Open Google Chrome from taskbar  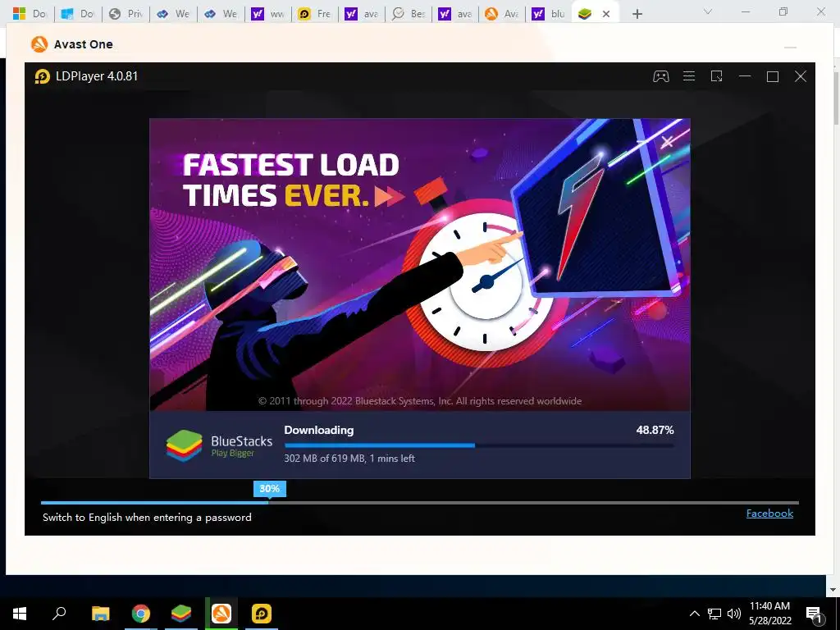coord(141,614)
